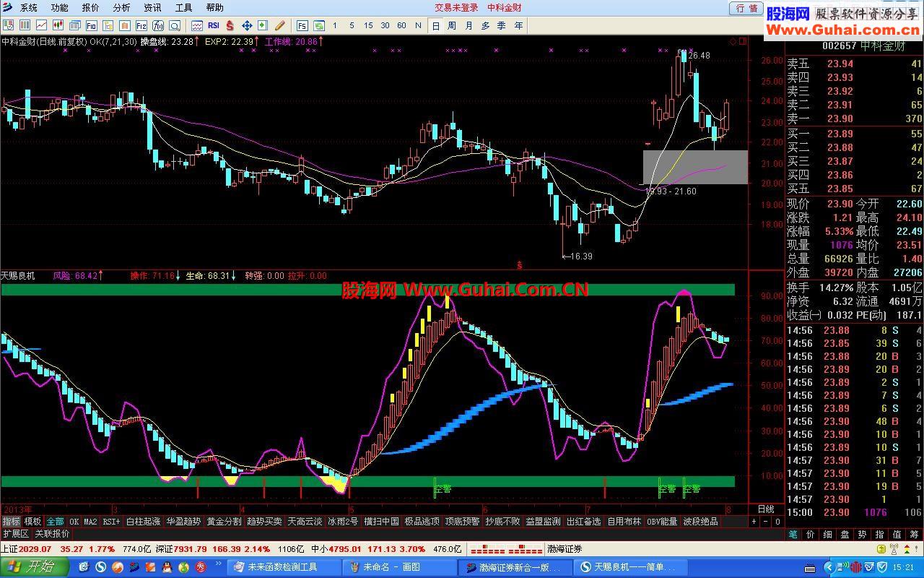924x578 pixels.
Task: Select the 60-minute period button
Action: tap(401, 25)
